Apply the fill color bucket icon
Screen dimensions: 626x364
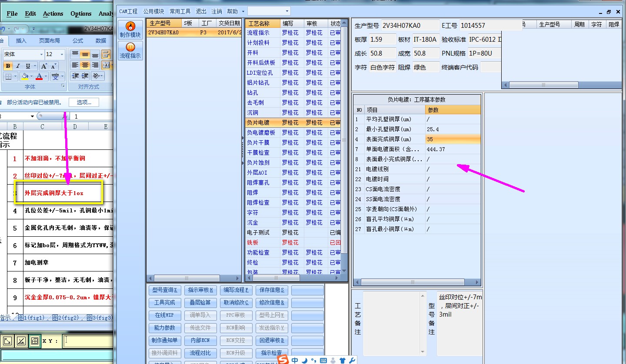(x=25, y=76)
